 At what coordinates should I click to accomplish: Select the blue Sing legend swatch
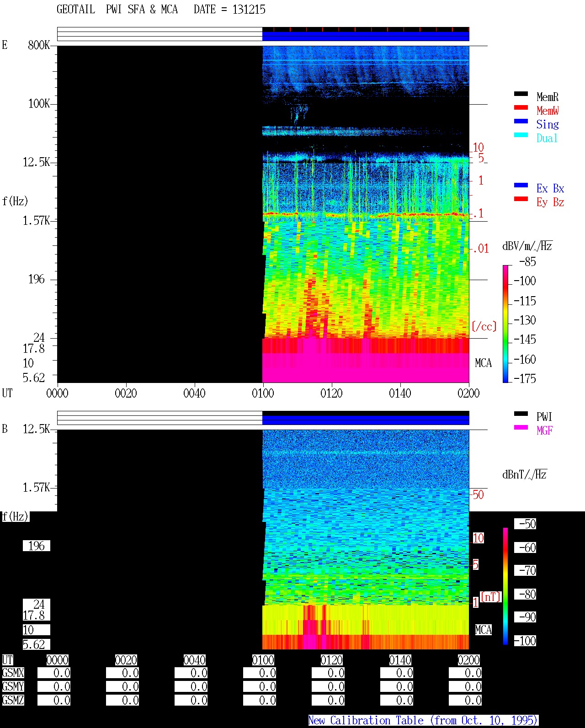521,121
